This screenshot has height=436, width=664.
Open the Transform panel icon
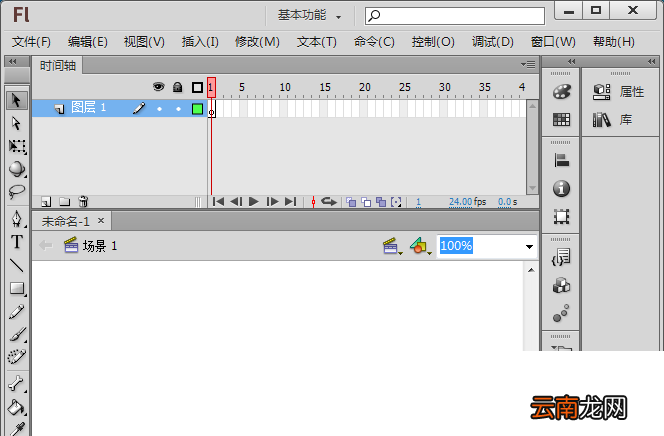(562, 217)
